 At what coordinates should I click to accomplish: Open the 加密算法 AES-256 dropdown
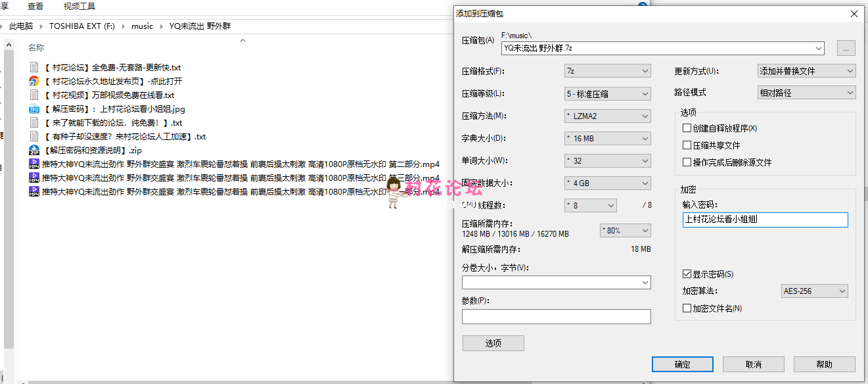click(814, 291)
